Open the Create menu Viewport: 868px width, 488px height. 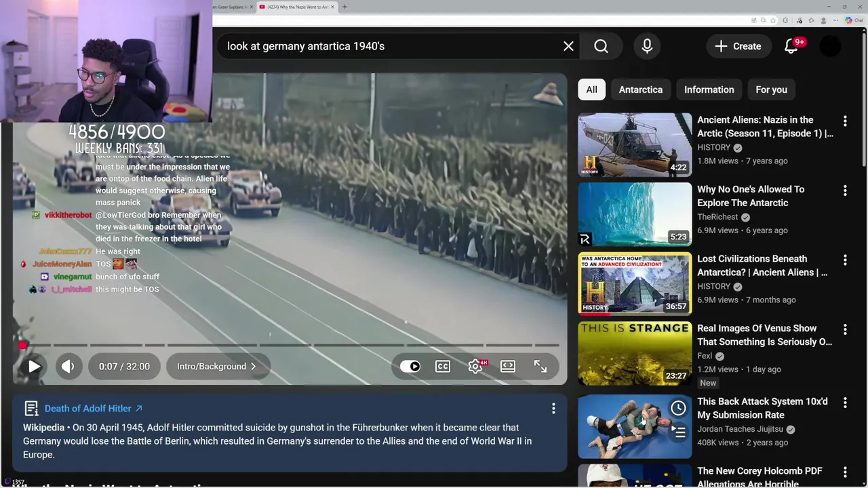[x=738, y=46]
